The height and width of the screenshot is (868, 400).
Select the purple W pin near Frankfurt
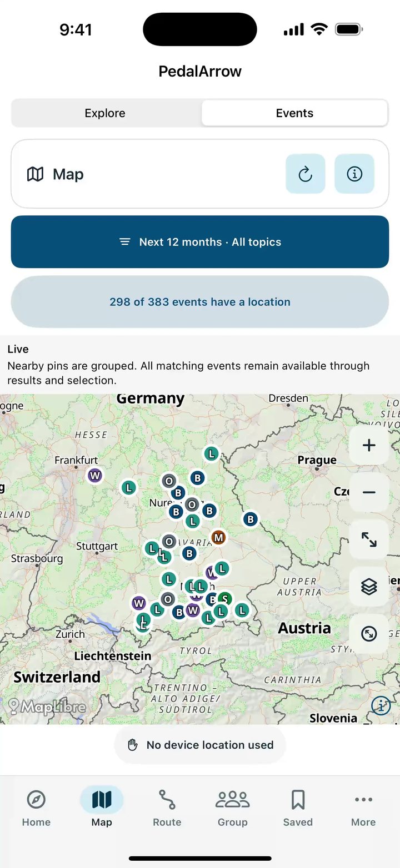coord(95,476)
